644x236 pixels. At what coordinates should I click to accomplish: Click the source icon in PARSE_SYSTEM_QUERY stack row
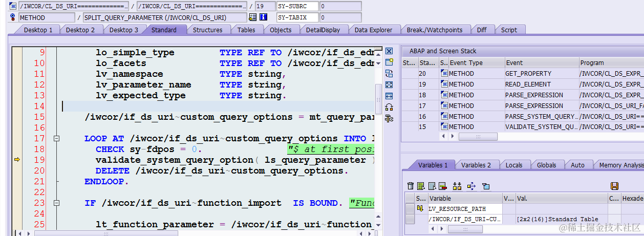pos(443,116)
